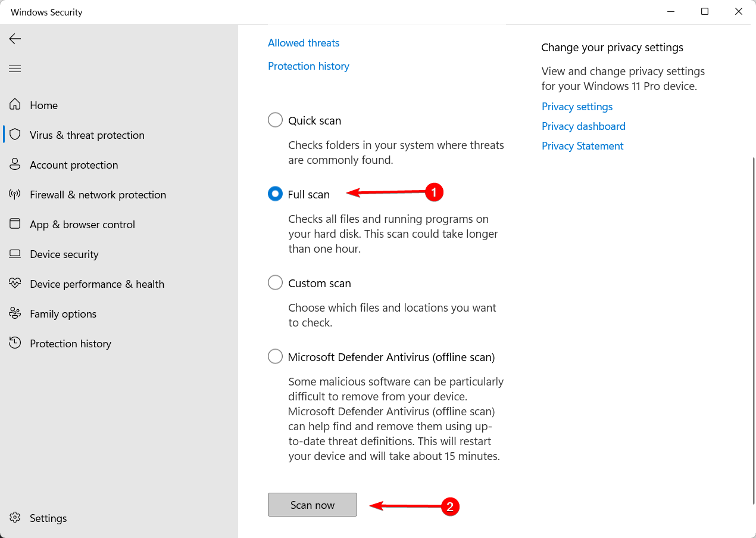Open the Privacy dashboard link
The height and width of the screenshot is (538, 756).
583,126
